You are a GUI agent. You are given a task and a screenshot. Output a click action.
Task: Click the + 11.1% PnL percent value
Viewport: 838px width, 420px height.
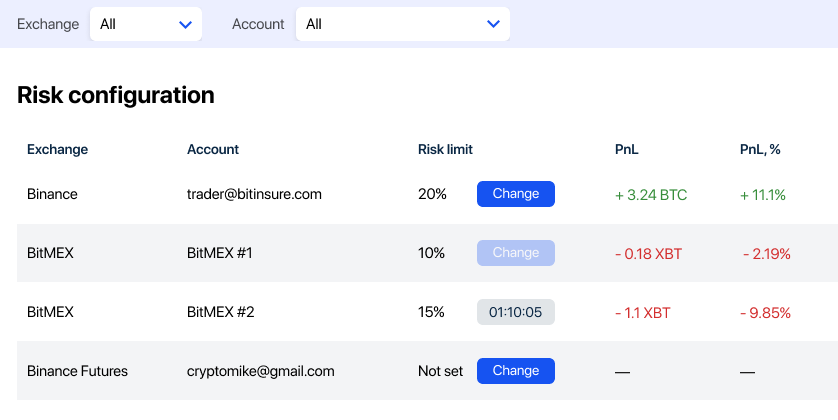[x=763, y=195]
